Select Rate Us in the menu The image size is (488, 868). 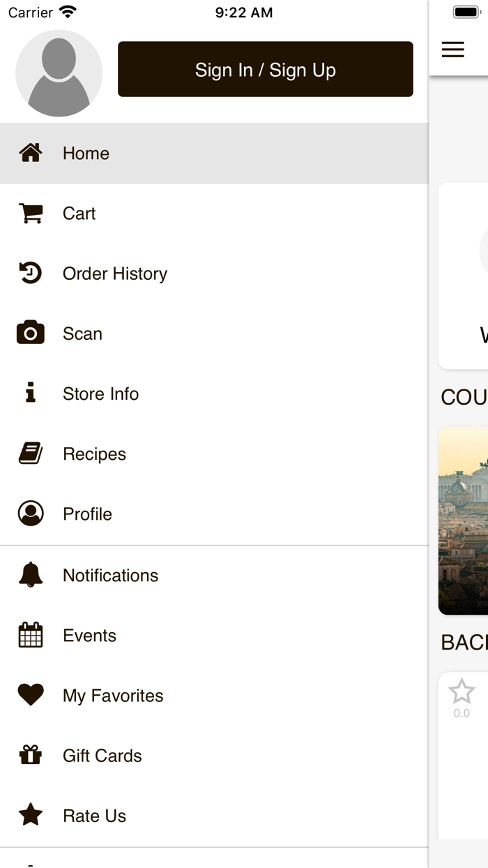[x=94, y=816]
